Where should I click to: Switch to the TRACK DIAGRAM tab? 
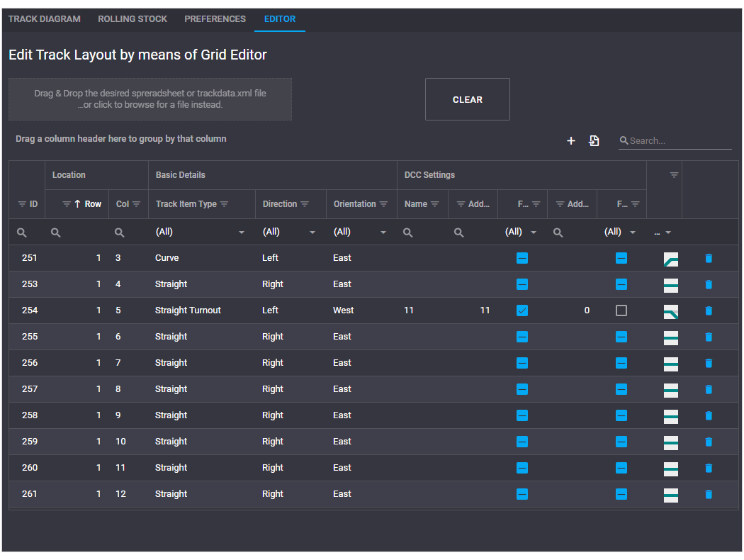[x=44, y=19]
